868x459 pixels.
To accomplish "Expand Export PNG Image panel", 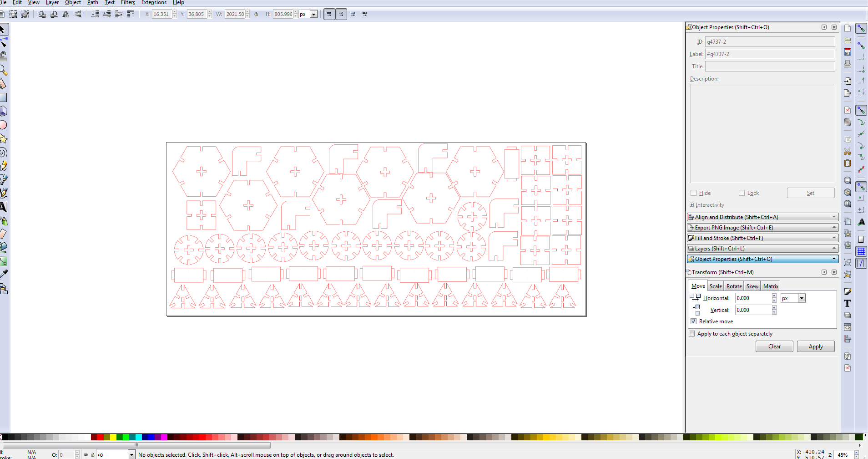I will (762, 228).
